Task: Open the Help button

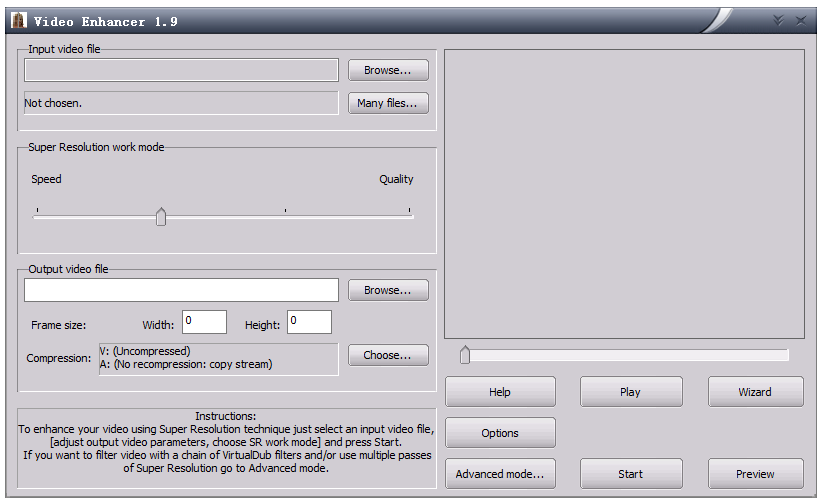Action: 500,392
